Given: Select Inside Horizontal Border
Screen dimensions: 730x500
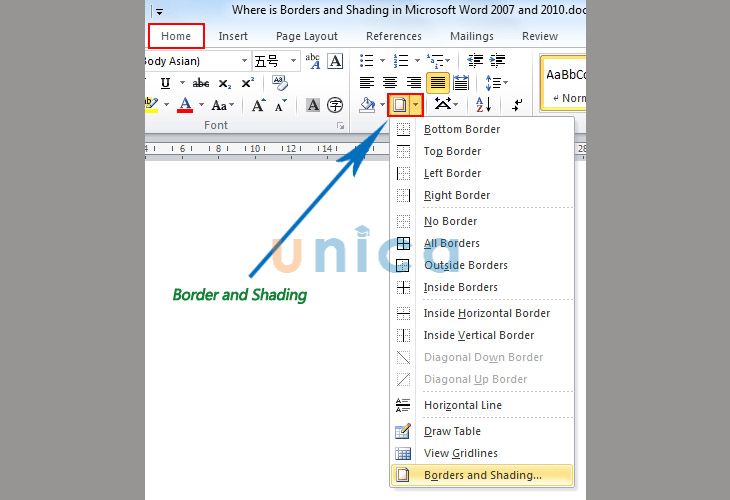Looking at the screenshot, I should pyautogui.click(x=481, y=313).
